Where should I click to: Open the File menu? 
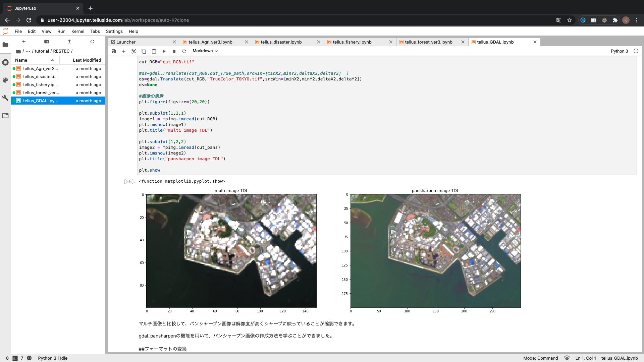pos(18,31)
